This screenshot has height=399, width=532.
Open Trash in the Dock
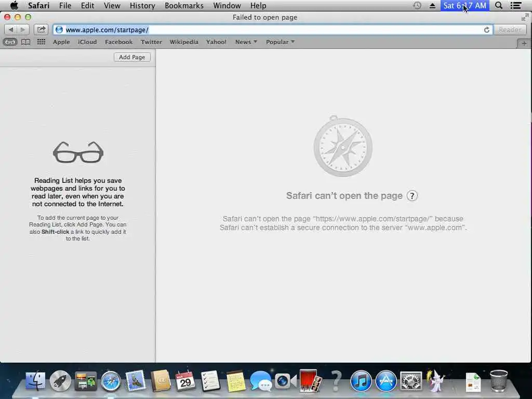click(499, 381)
